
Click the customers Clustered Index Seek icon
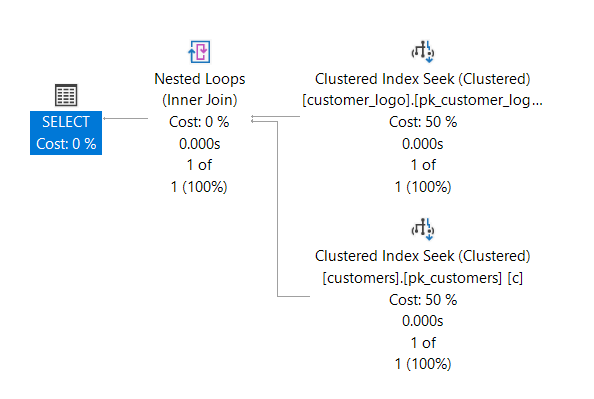423,229
